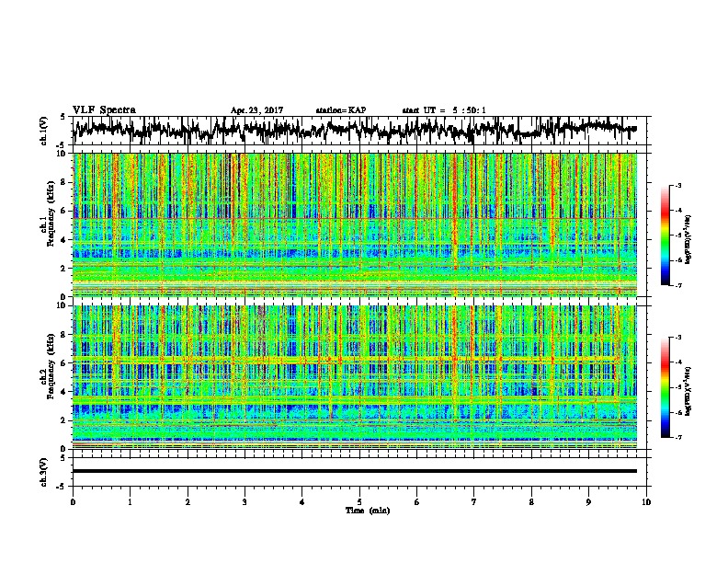Click time axis tick label "10"
The image size is (728, 563).
[x=646, y=502]
